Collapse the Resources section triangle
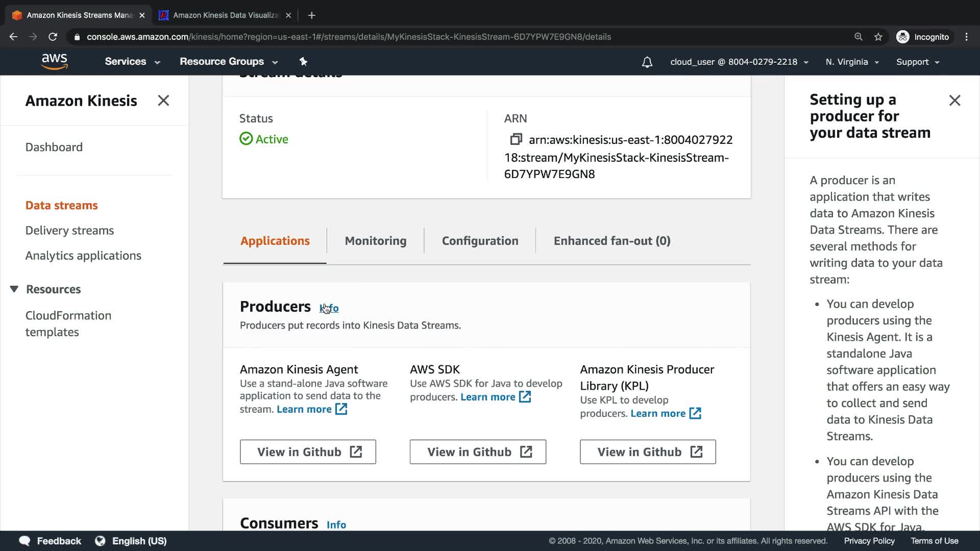This screenshot has height=551, width=980. (14, 289)
